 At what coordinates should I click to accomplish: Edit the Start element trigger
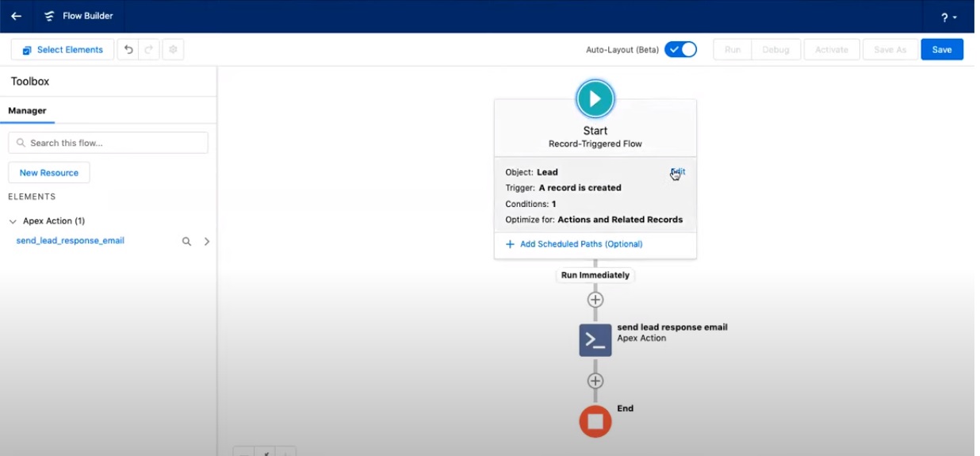[678, 172]
